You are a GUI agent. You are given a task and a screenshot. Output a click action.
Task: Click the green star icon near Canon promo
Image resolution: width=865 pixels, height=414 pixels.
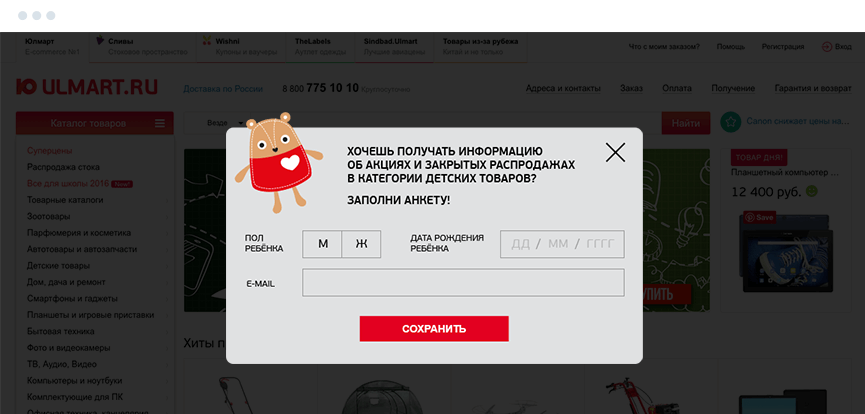coord(730,122)
